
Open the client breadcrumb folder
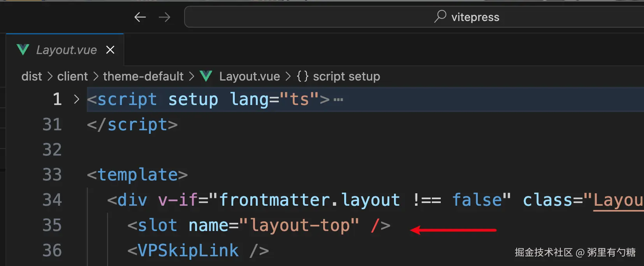click(x=72, y=76)
